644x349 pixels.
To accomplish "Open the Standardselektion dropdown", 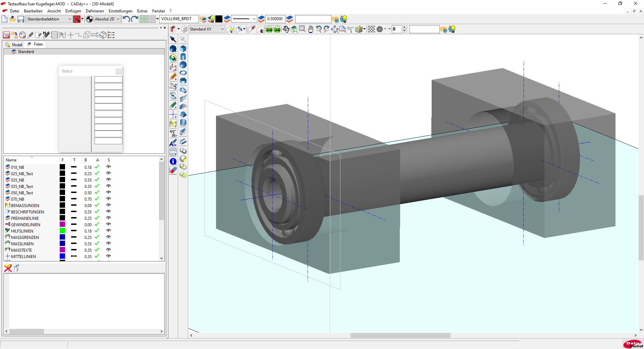I will [69, 19].
